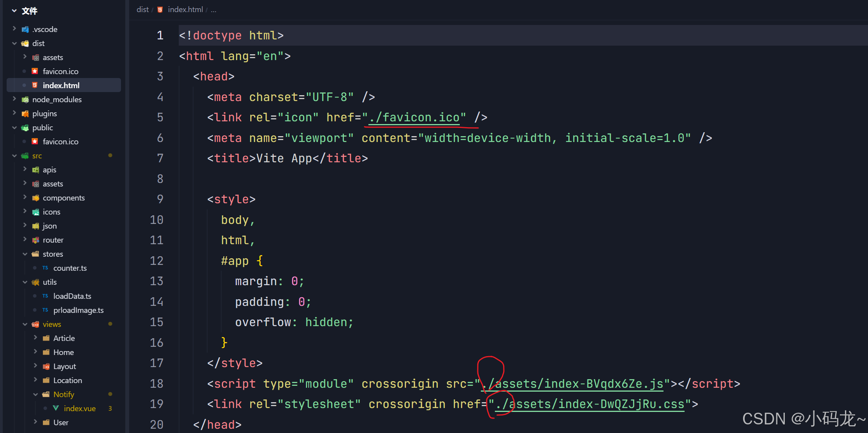Click the node_modules folder icon
This screenshot has width=868, height=433.
[25, 99]
